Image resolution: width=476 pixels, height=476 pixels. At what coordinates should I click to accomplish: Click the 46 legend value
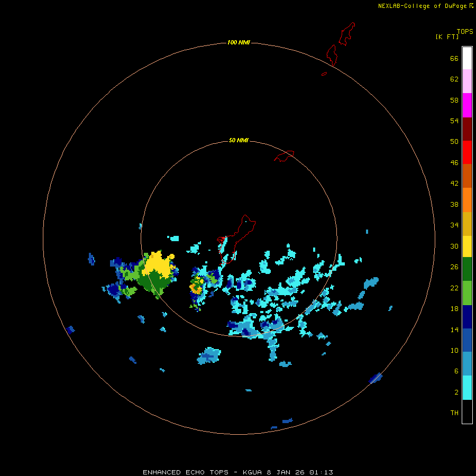[454, 163]
